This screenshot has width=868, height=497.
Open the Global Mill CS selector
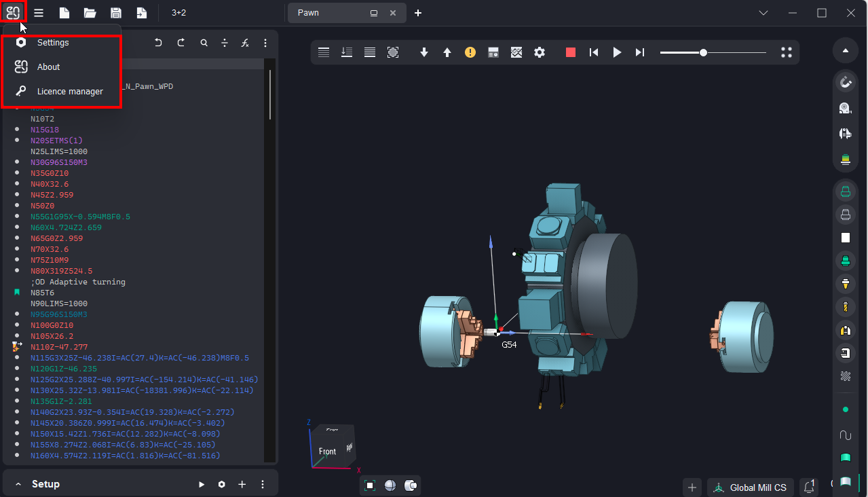[750, 487]
